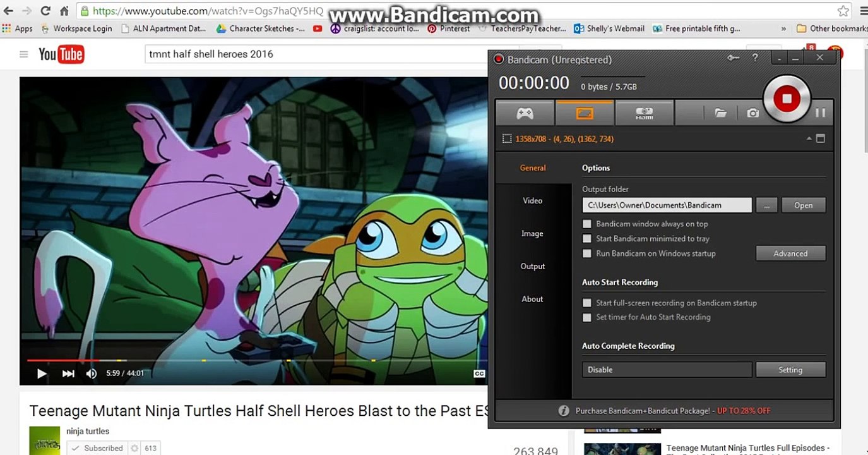This screenshot has height=455, width=868.
Task: Select Bandicam screen recording mode
Action: 585,113
